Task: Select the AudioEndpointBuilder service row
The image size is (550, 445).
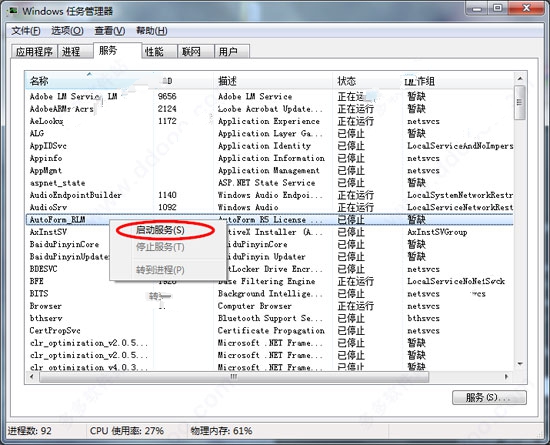Action: click(x=269, y=195)
